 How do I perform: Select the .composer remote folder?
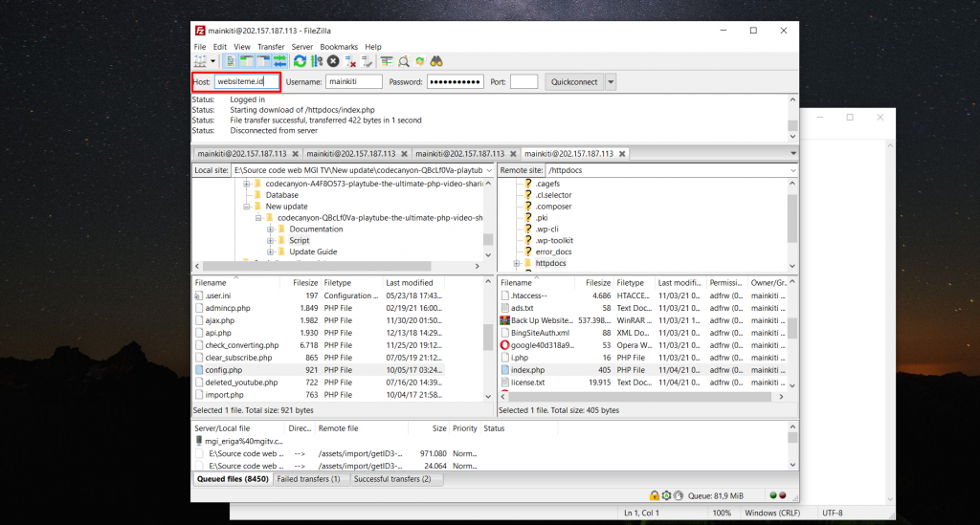tap(553, 207)
